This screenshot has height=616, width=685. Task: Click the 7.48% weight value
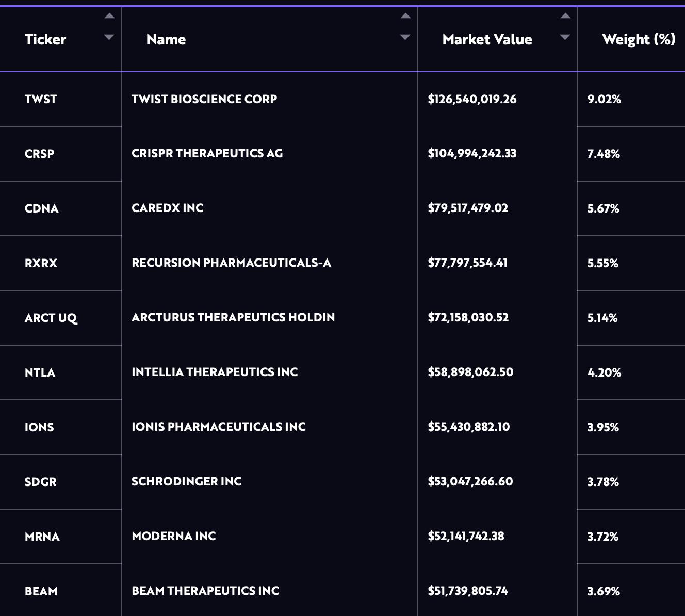(604, 154)
